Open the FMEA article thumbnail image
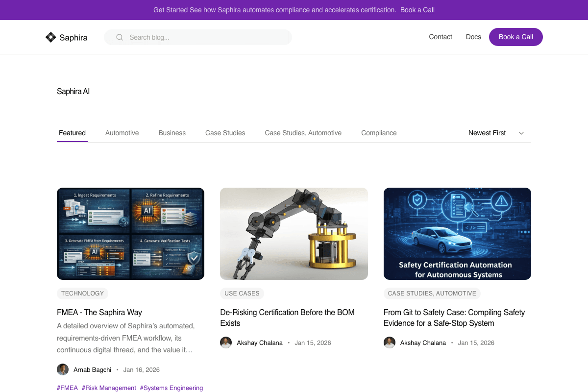This screenshot has width=588, height=392. (x=130, y=233)
